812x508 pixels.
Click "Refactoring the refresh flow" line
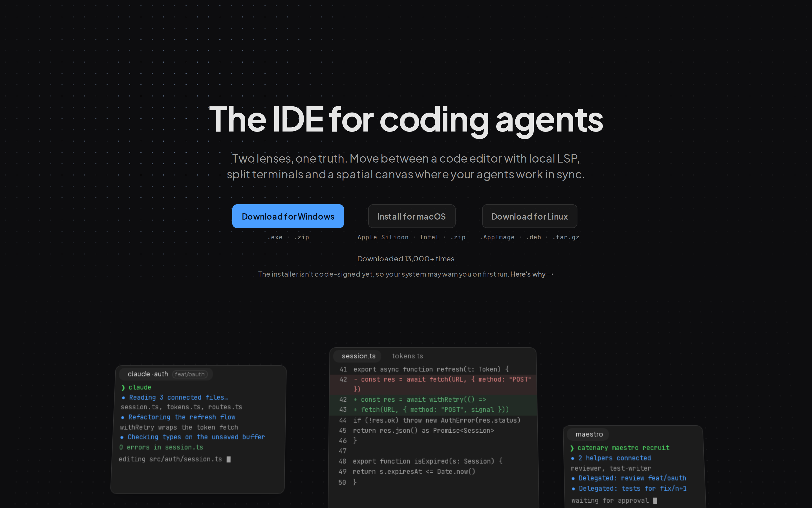(x=178, y=417)
